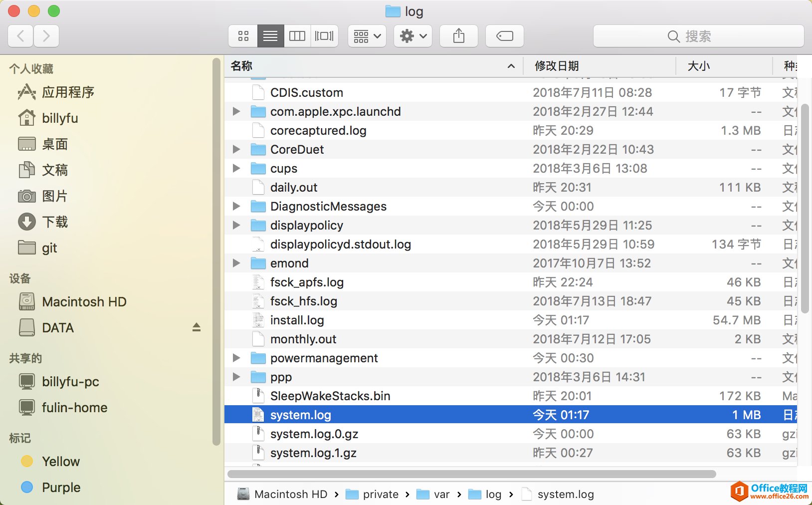The width and height of the screenshot is (812, 505).
Task: Sort by the 修改日期 column header
Action: point(557,66)
